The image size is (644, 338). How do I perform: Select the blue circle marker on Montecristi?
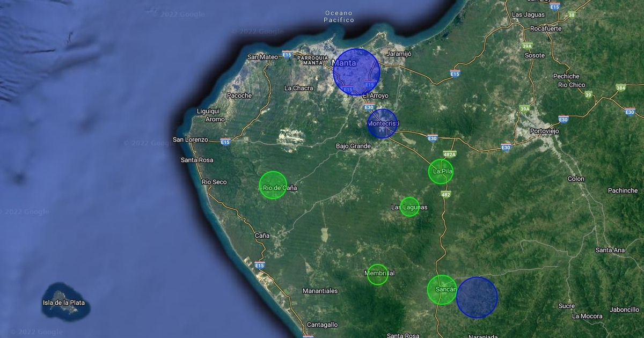383,124
